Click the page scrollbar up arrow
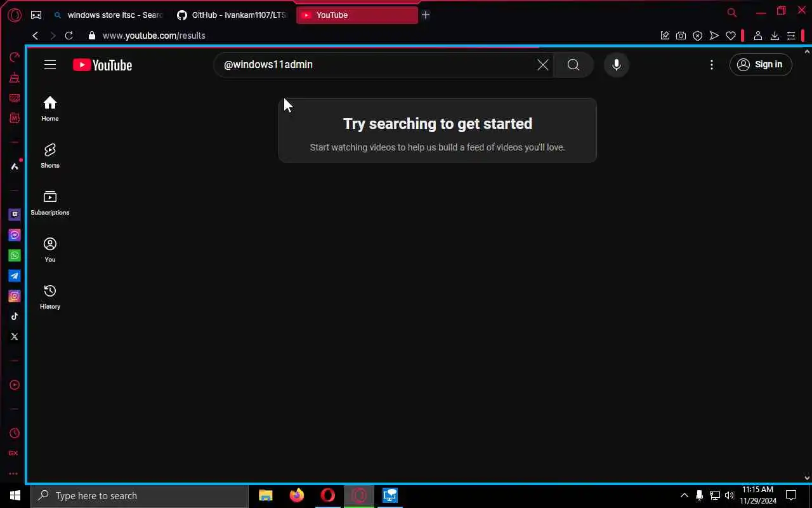 click(807, 51)
